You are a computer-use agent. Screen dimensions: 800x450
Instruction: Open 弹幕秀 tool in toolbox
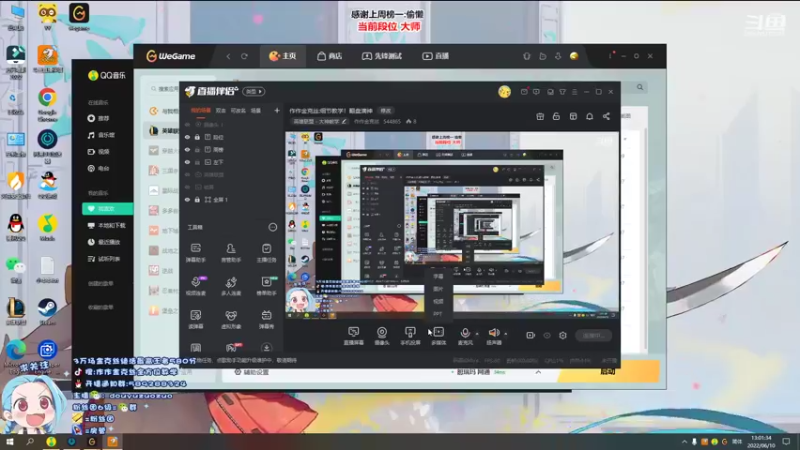[x=266, y=319]
